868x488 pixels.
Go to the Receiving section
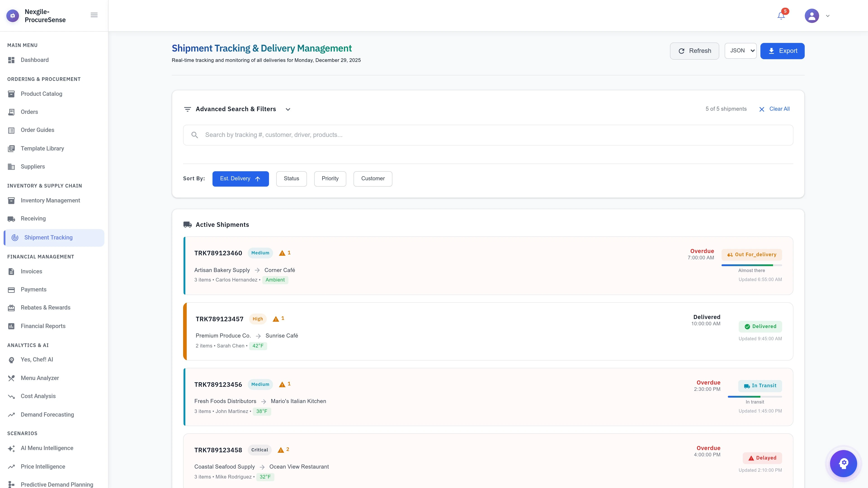tap(33, 218)
